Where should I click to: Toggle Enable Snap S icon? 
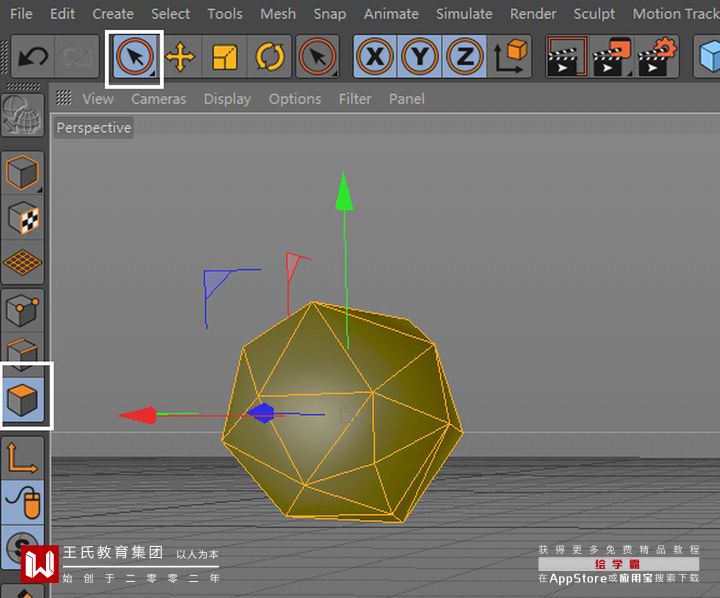[22, 545]
